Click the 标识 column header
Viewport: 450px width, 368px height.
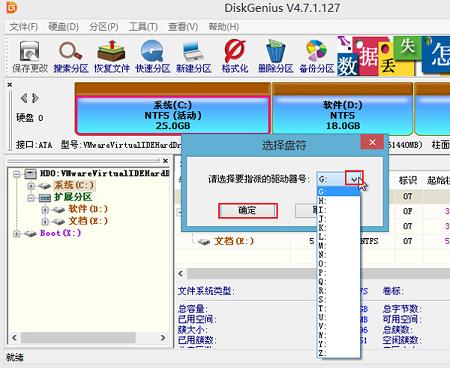(x=408, y=180)
